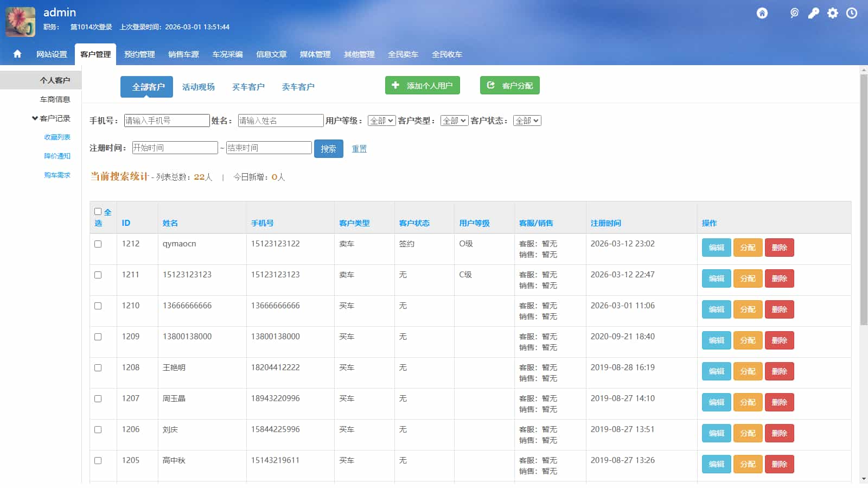Switch to the 买车客户 tab
Image resolution: width=868 pixels, height=488 pixels.
(248, 87)
